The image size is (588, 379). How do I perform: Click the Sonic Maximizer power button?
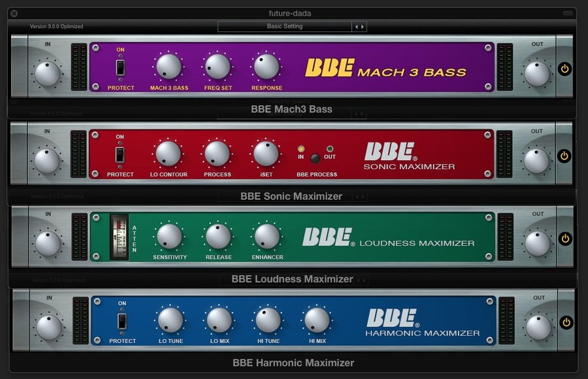click(x=564, y=156)
